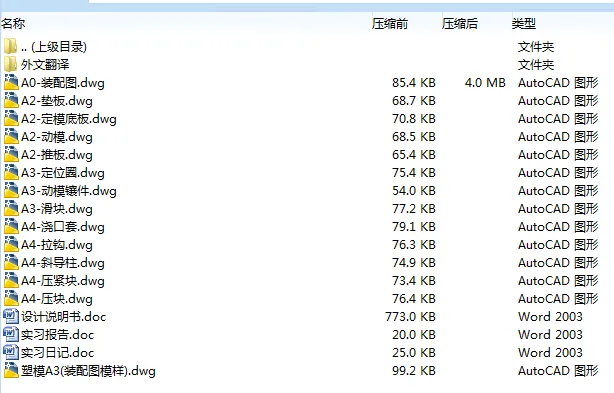Select file name A3-定位圈.dwg
This screenshot has width=614, height=393.
(x=63, y=173)
